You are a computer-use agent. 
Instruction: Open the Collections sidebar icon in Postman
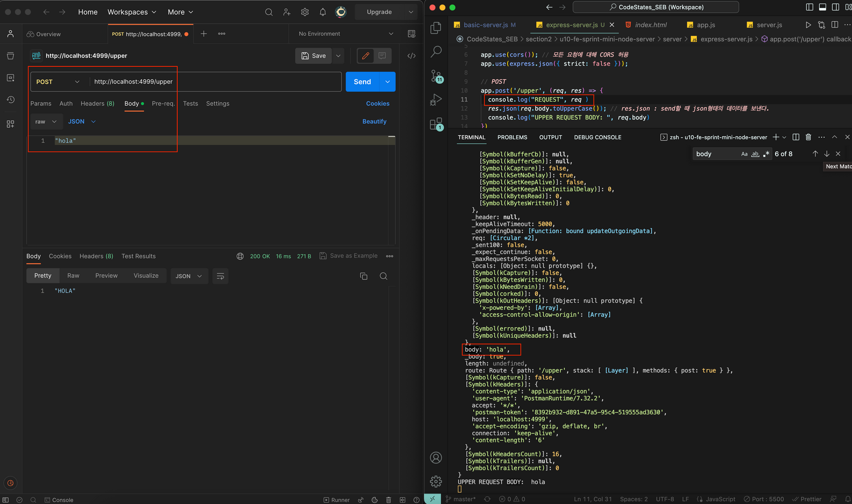point(10,56)
